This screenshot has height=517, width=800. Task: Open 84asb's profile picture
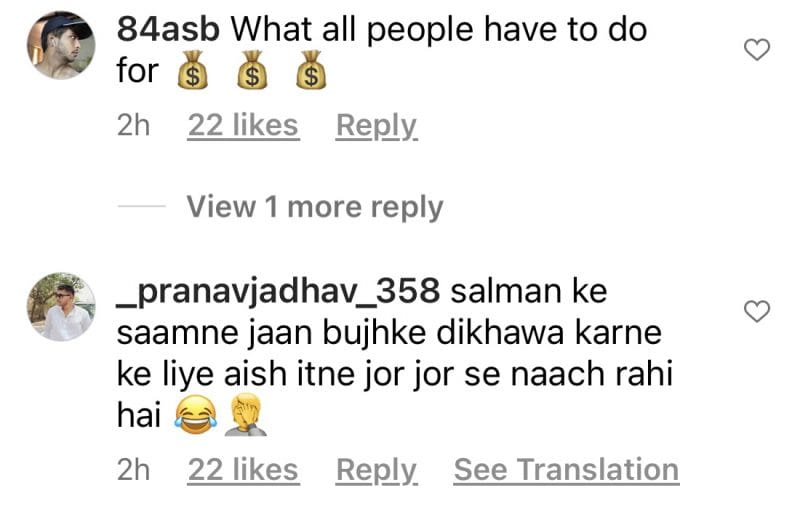61,45
